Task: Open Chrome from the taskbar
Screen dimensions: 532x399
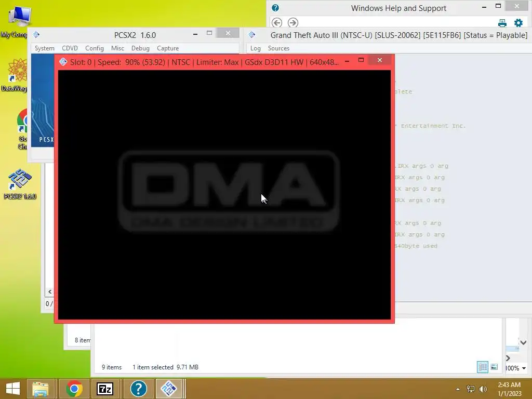Action: [x=74, y=389]
